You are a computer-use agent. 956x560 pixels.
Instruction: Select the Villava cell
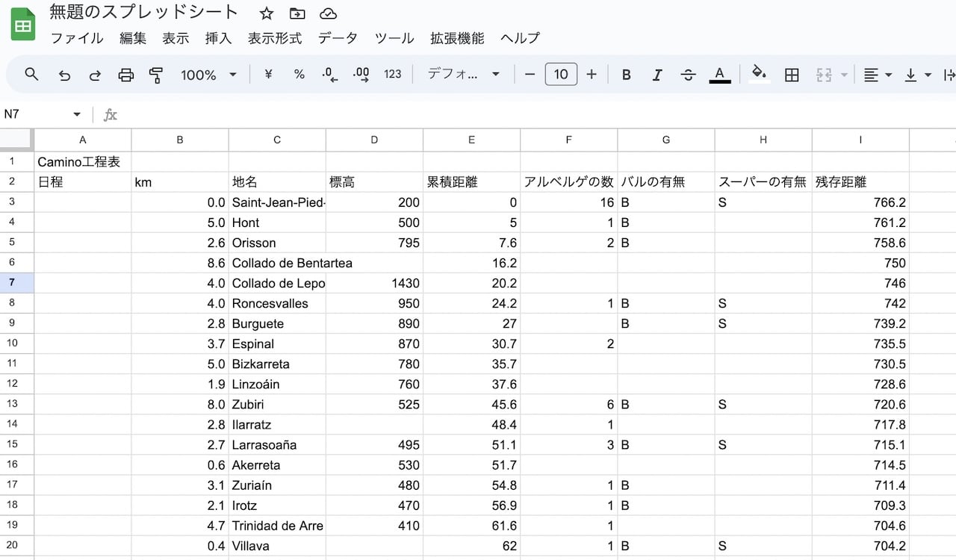point(277,546)
